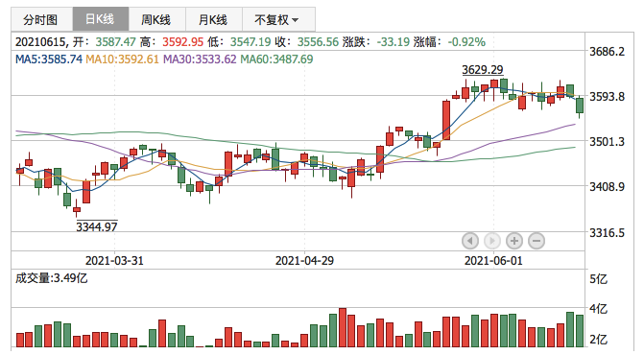The height and width of the screenshot is (355, 644).
Task: Zoom out with the minus button
Action: (537, 241)
